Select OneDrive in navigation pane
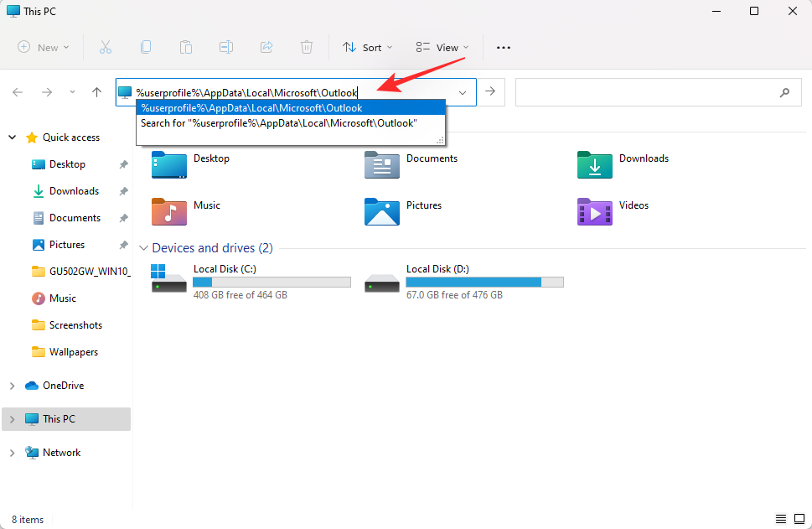This screenshot has width=812, height=529. 63,386
